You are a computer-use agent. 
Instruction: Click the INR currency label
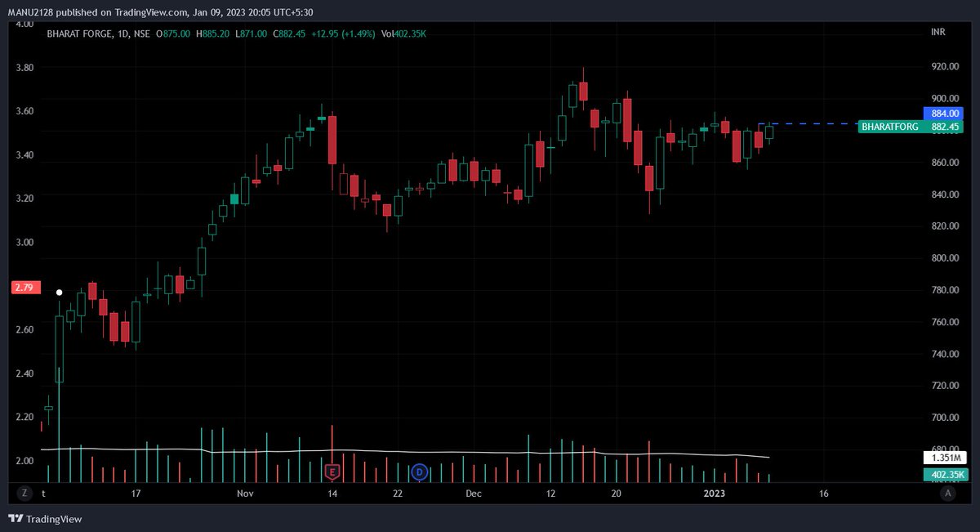tap(938, 33)
